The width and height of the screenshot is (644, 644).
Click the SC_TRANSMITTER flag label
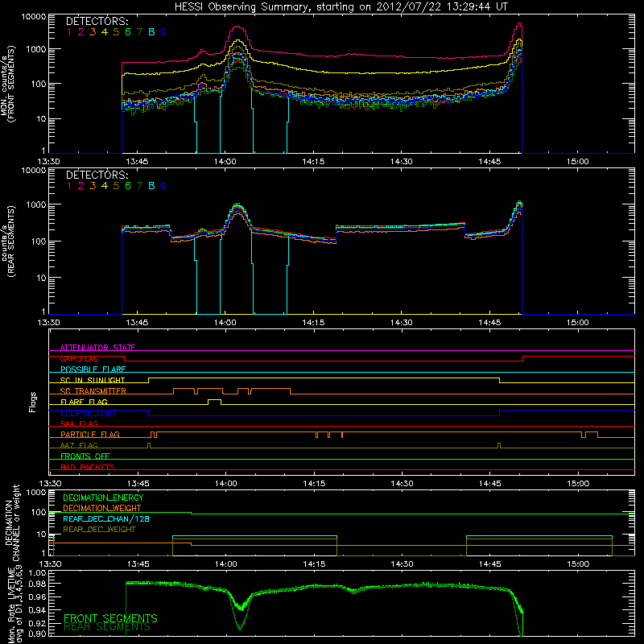93,391
